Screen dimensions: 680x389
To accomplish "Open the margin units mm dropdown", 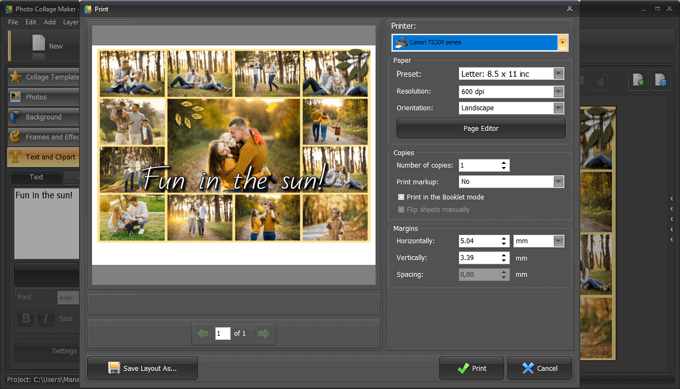I will (559, 241).
